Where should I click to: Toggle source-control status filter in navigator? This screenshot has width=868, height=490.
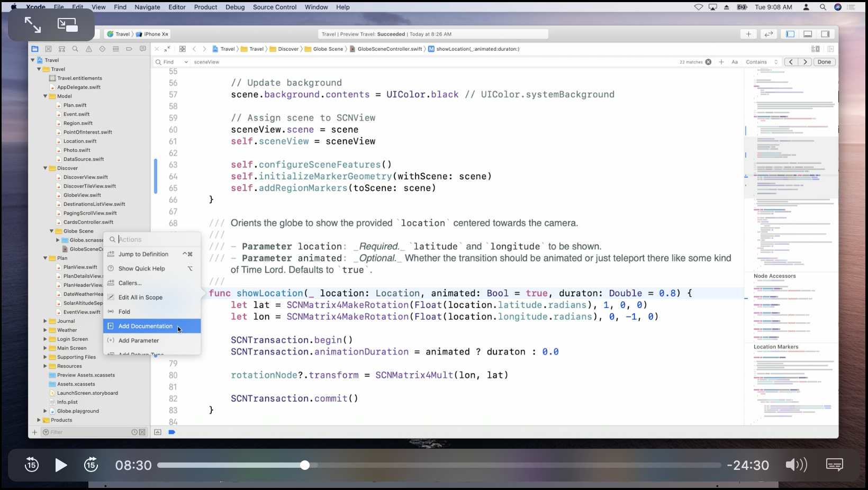point(142,432)
